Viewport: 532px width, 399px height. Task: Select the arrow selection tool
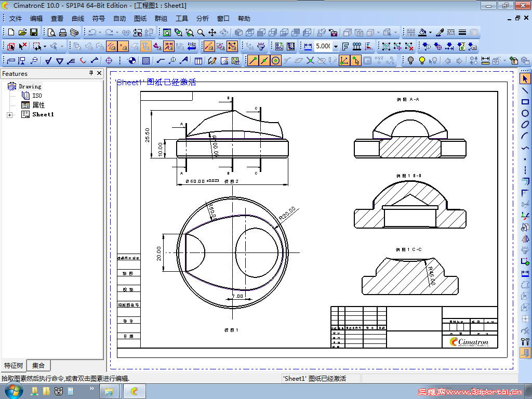(525, 79)
